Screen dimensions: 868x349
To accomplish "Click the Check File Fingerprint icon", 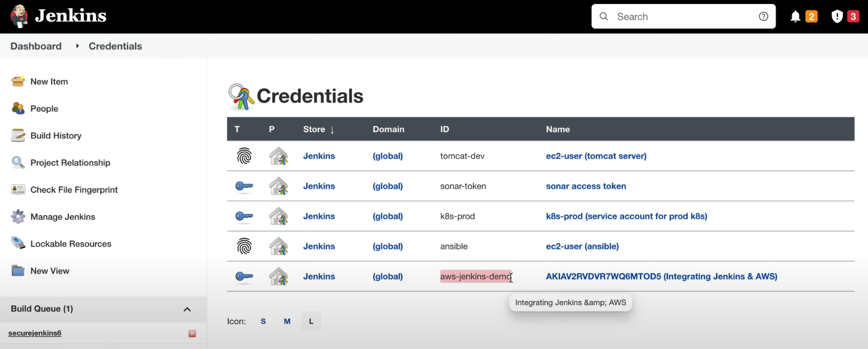I will pos(18,190).
